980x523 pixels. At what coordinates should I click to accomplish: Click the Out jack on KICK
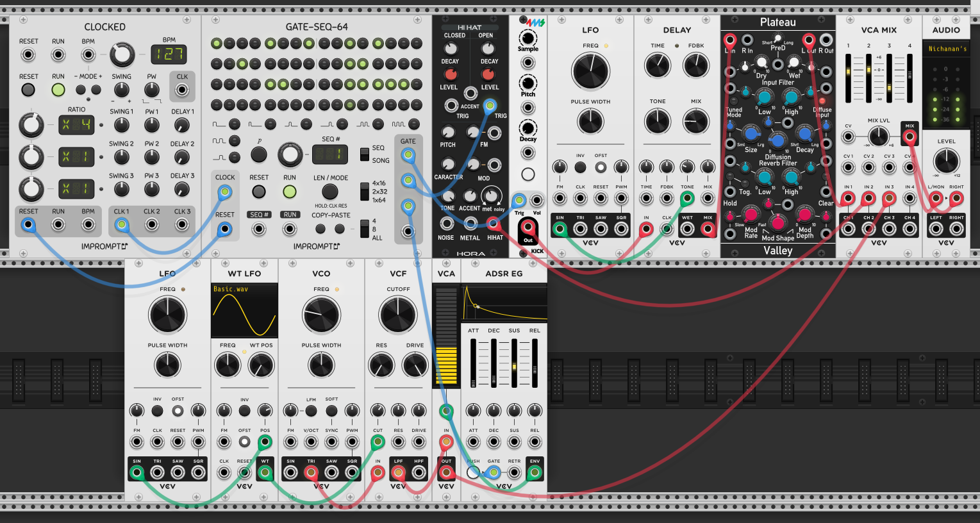coord(528,227)
